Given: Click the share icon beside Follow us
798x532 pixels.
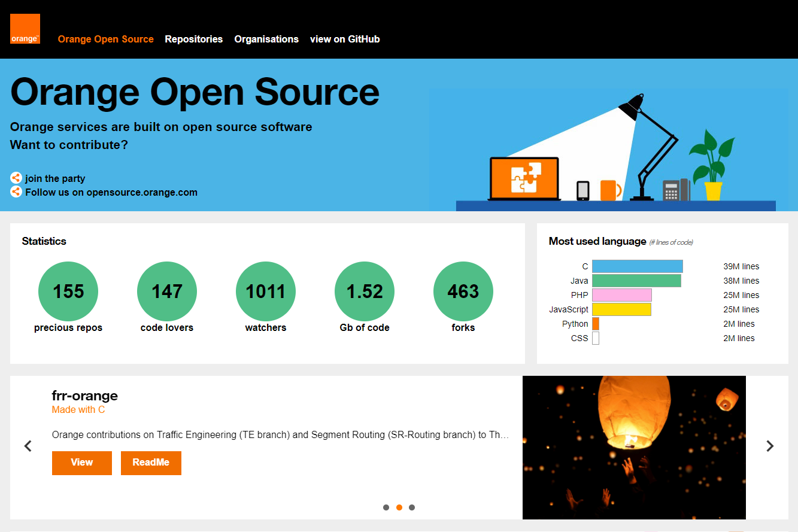Looking at the screenshot, I should [x=16, y=192].
